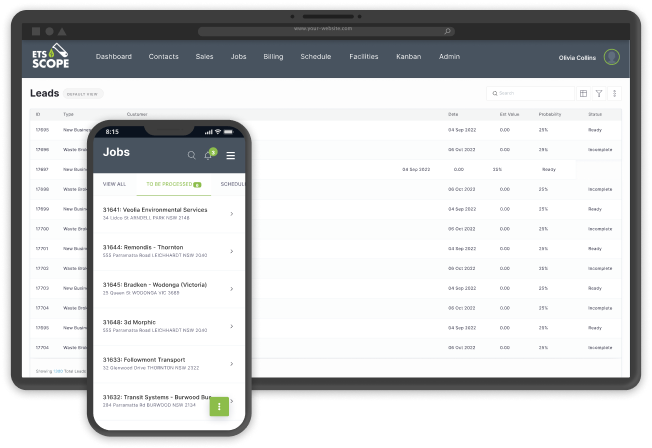
Task: Tap the green floating action button on phone
Action: point(219,406)
